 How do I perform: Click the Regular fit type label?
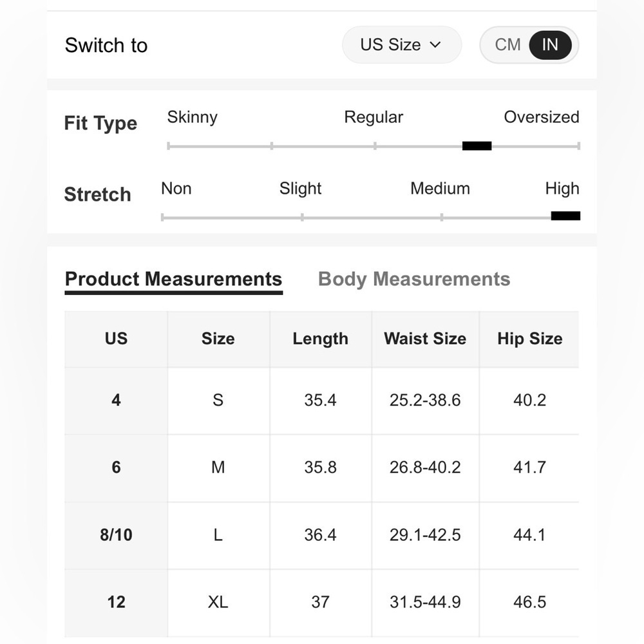[374, 117]
